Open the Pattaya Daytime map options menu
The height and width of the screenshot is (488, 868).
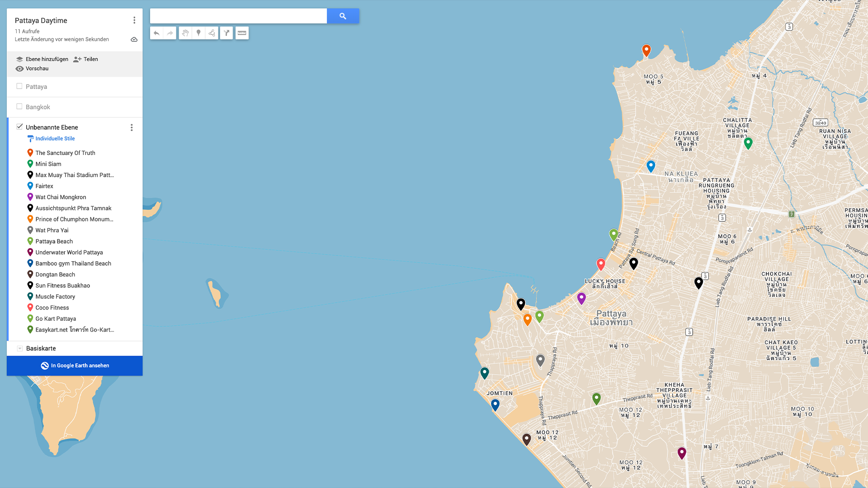[134, 20]
